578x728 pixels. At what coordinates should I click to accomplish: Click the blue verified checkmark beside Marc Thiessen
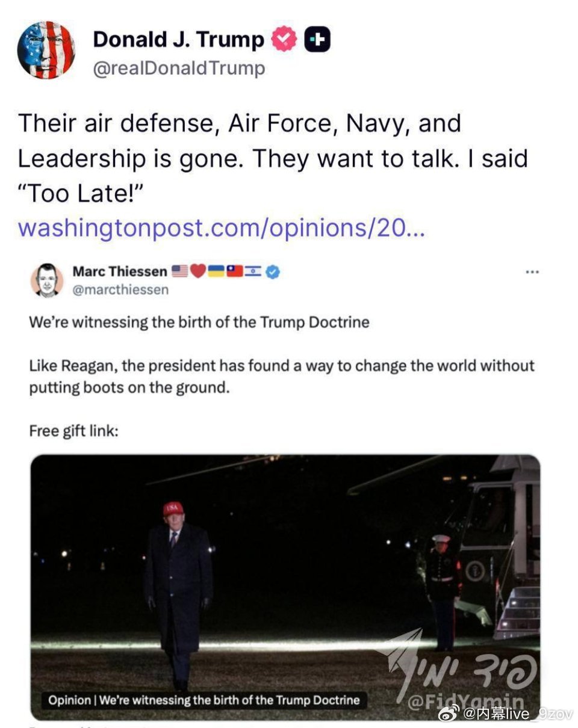(x=273, y=271)
